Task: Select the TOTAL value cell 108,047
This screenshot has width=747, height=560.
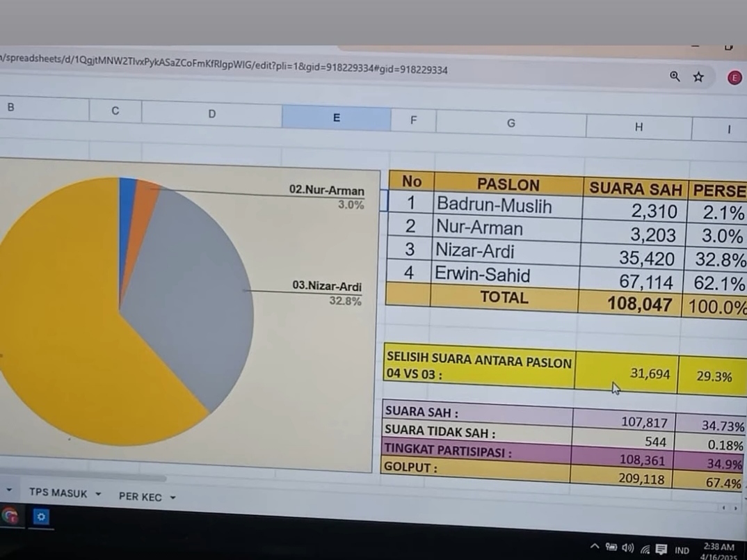Action: tap(639, 304)
